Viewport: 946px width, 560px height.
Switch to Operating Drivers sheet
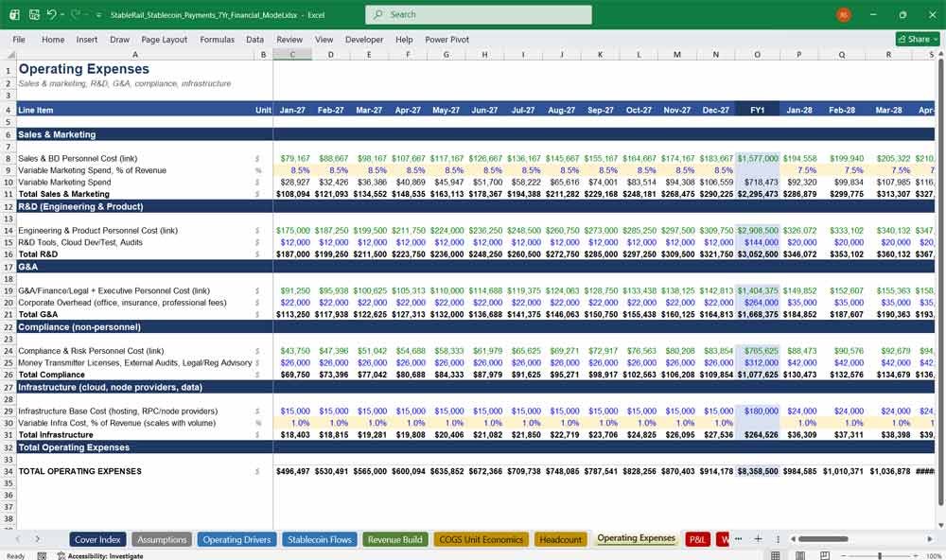(x=236, y=539)
